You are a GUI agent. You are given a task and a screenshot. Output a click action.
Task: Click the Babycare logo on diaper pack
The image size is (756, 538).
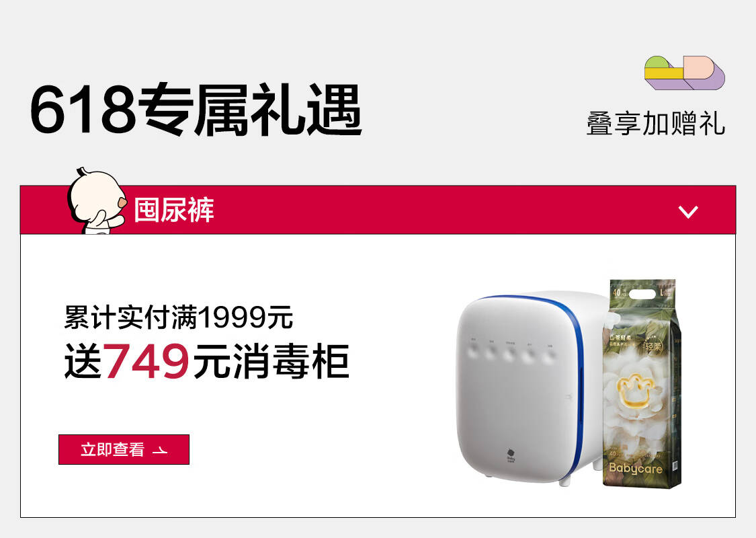pyautogui.click(x=636, y=468)
